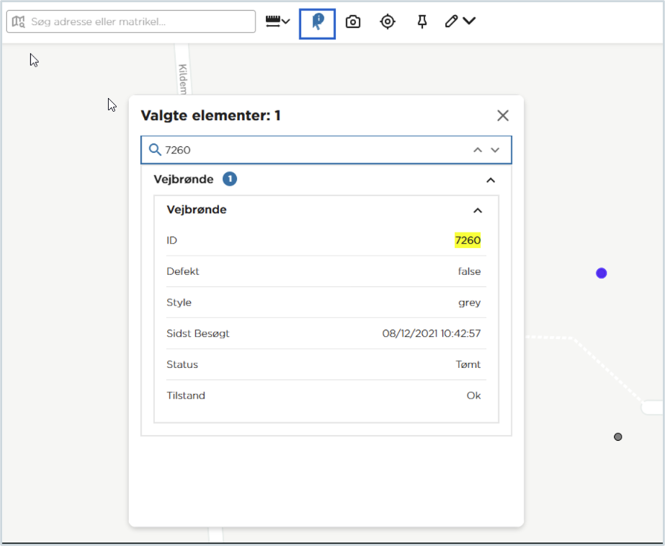Collapse the Vejbrønde group with count badge
The image size is (665, 546).
click(491, 180)
